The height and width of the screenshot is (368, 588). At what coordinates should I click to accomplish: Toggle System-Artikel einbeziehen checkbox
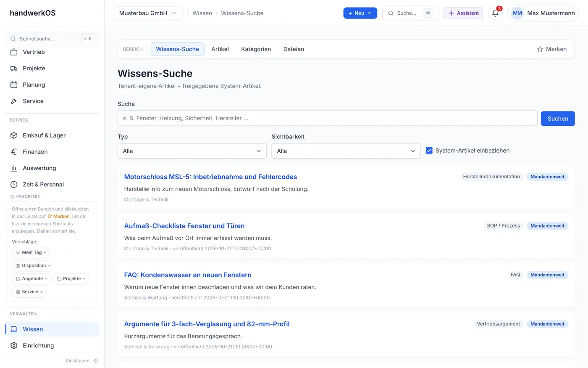429,151
